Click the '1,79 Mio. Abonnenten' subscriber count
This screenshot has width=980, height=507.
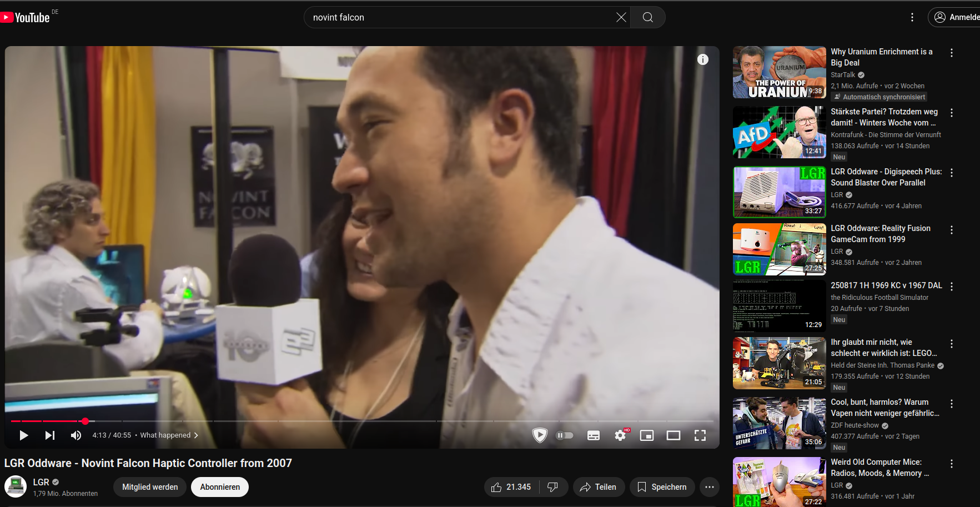[66, 494]
